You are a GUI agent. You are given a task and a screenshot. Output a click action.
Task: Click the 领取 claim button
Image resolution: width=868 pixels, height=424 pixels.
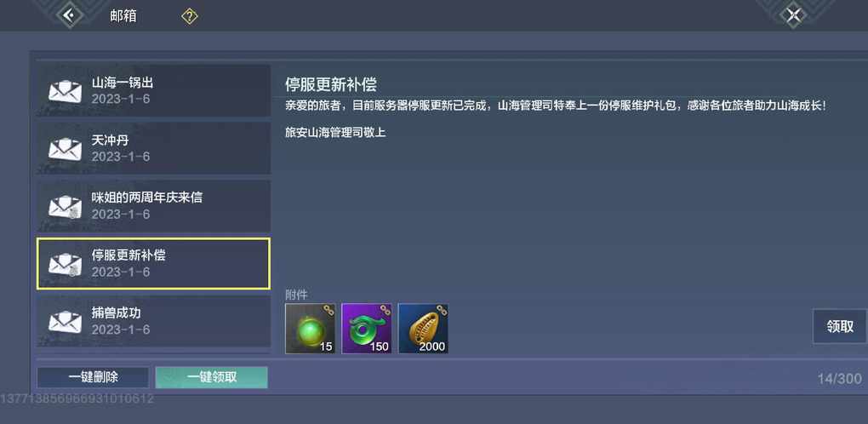[840, 327]
